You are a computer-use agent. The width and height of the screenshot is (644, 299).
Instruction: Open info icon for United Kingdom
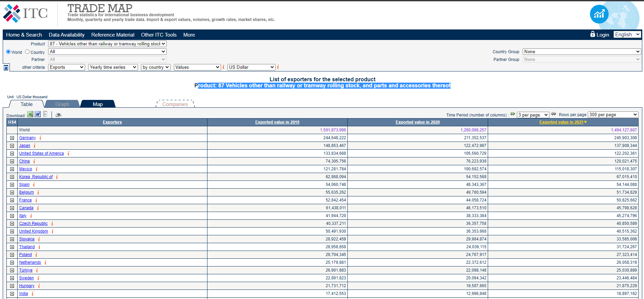[x=53, y=231]
